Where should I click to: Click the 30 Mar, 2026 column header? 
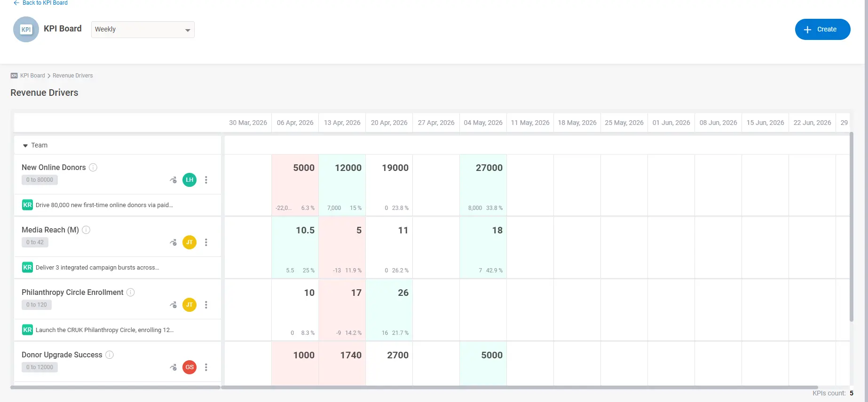point(248,123)
